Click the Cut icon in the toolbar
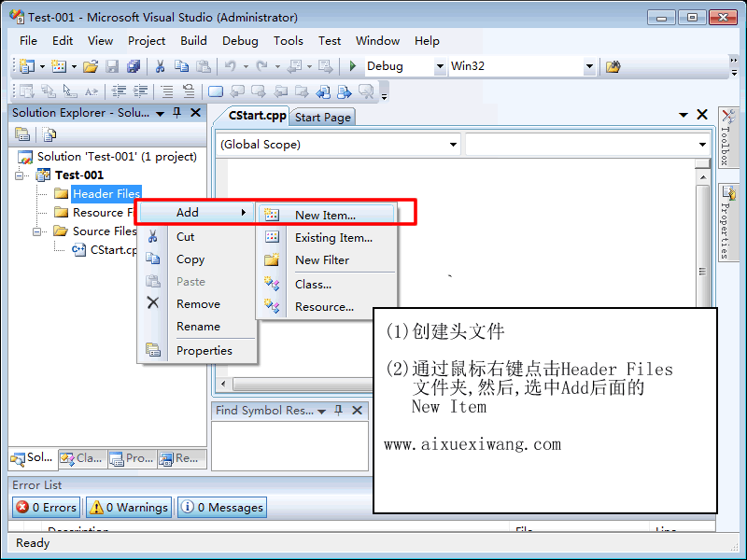 (x=160, y=66)
